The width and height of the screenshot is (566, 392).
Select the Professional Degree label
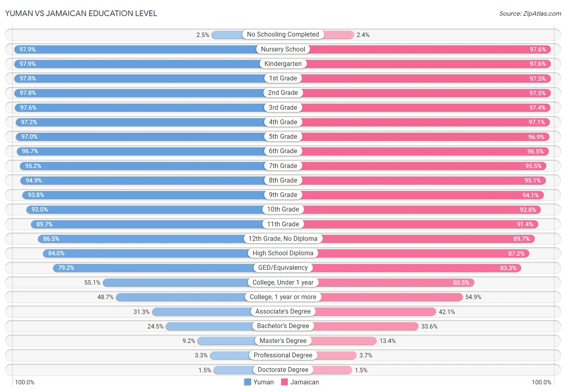pos(283,355)
